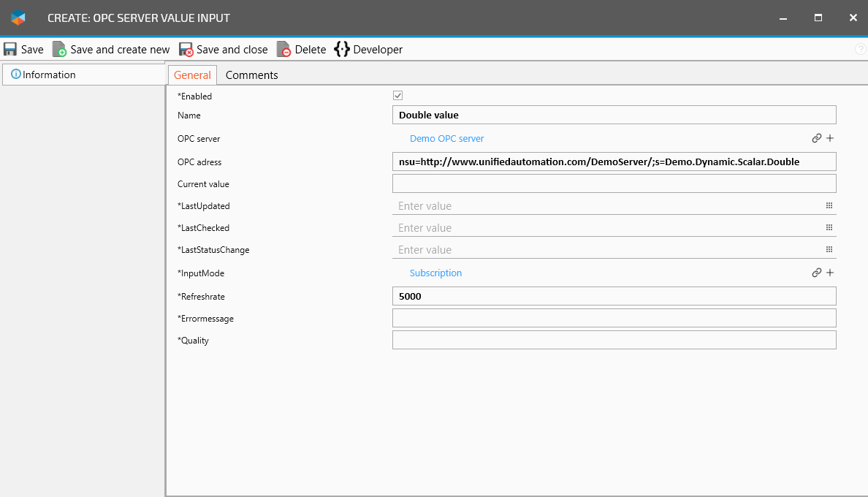This screenshot has width=868, height=497.
Task: Open the LastUpdated date picker grid
Action: click(x=829, y=206)
